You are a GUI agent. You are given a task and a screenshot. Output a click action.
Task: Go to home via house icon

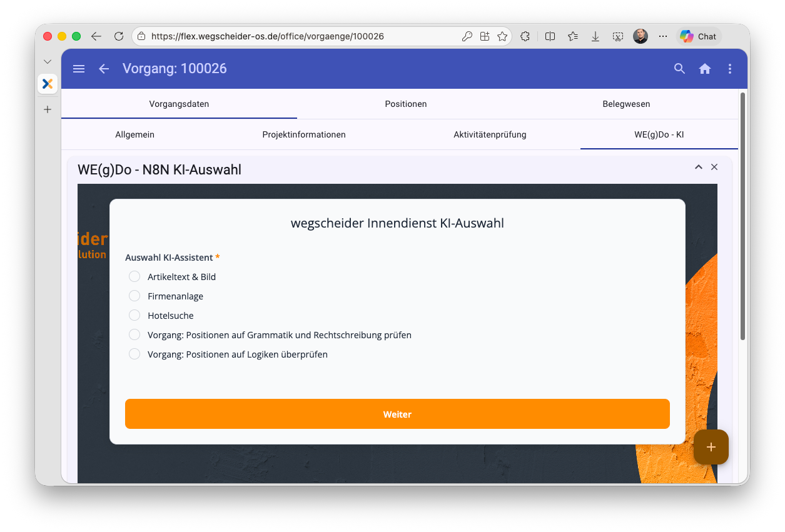pyautogui.click(x=705, y=69)
